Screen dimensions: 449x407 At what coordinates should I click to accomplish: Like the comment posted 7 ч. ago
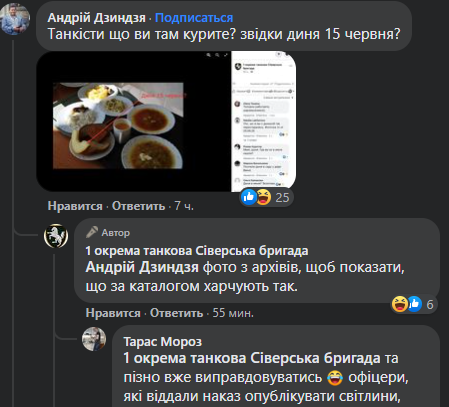tap(75, 206)
